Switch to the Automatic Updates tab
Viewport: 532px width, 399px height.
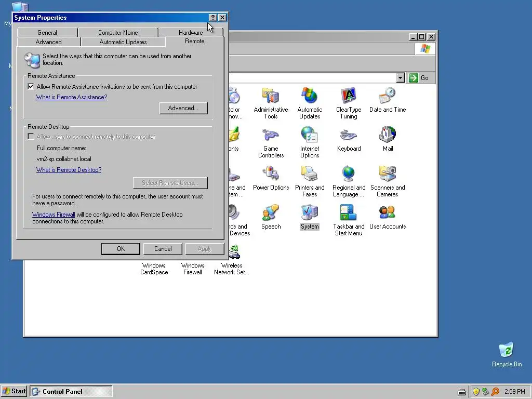coord(123,42)
